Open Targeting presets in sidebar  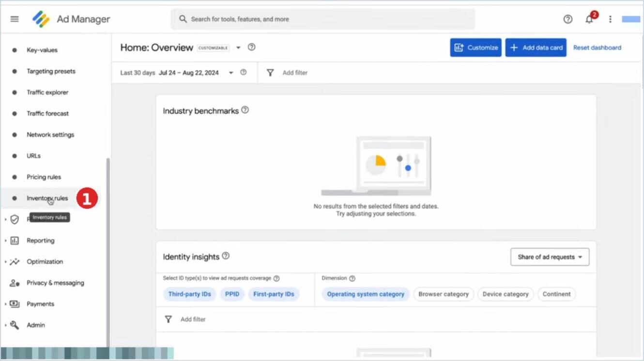coord(51,71)
